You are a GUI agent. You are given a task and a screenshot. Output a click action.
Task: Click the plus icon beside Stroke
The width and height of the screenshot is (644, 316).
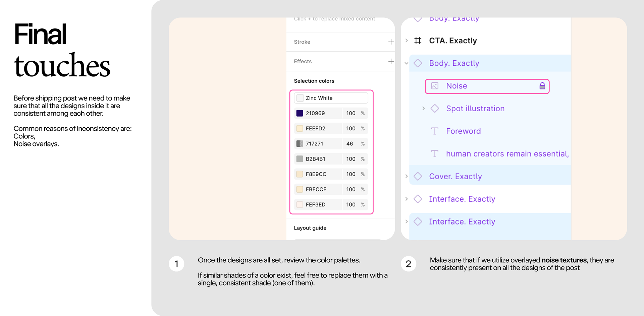(391, 42)
